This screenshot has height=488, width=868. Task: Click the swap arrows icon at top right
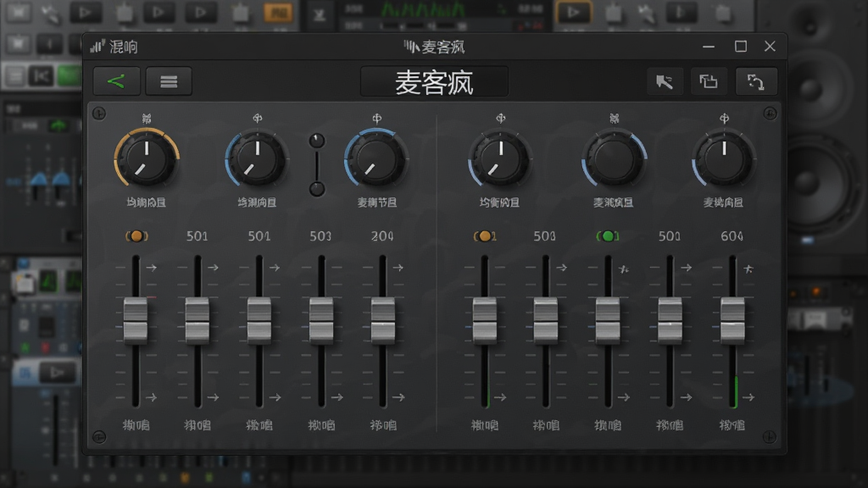tap(756, 82)
